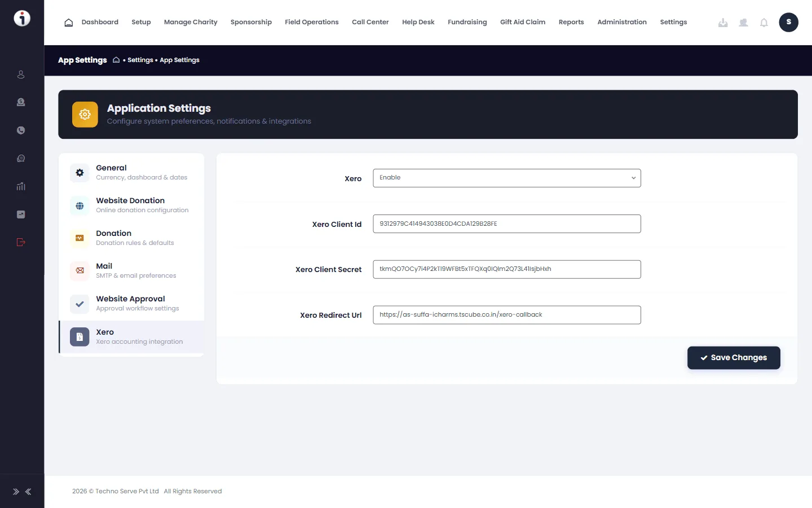Open the user profile sidebar icon
The height and width of the screenshot is (508, 812).
click(x=21, y=75)
